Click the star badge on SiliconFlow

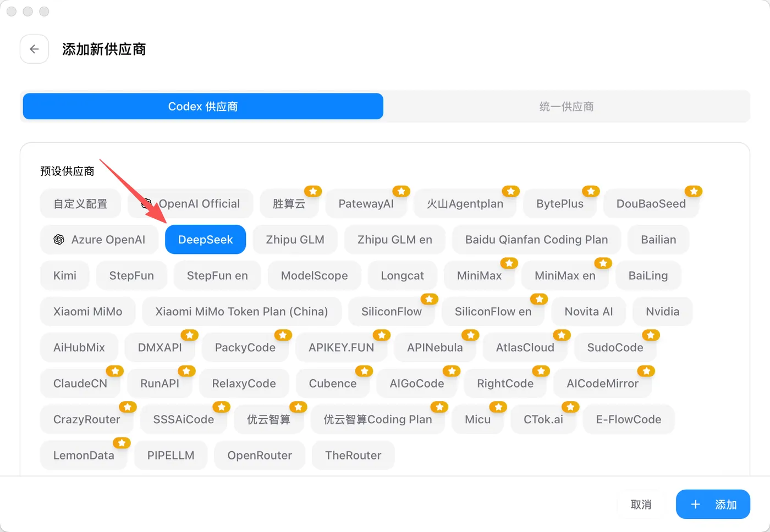tap(429, 299)
